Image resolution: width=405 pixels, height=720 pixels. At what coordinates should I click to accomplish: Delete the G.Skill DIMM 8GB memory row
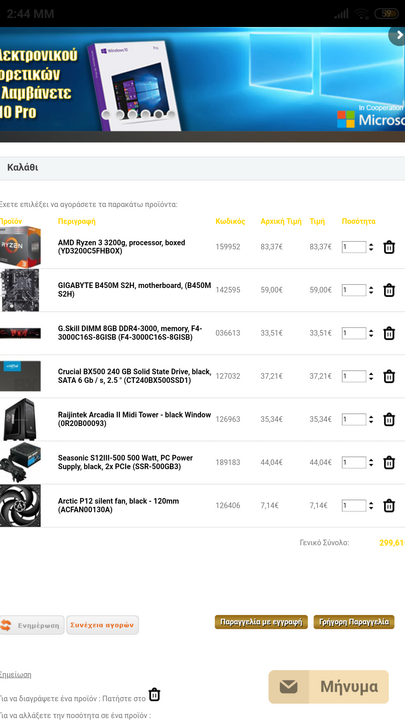(x=389, y=333)
